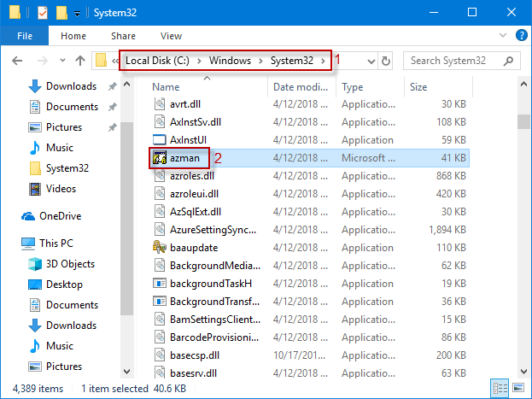
Task: Select the AzSqlExt.dll file
Action: point(196,212)
